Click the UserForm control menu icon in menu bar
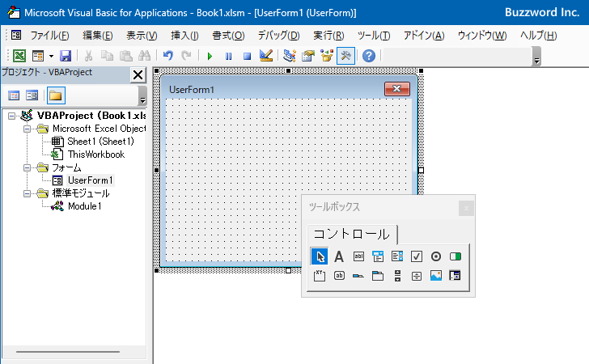 click(16, 35)
